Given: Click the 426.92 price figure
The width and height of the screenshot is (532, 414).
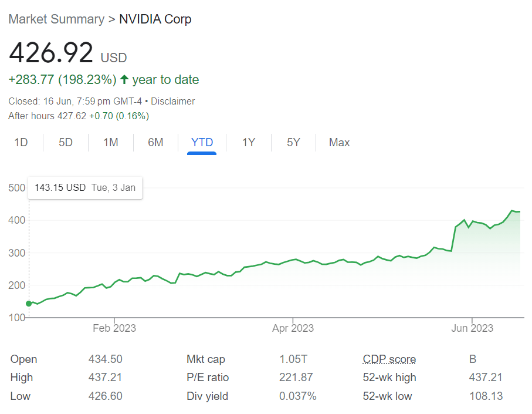Looking at the screenshot, I should coord(51,53).
